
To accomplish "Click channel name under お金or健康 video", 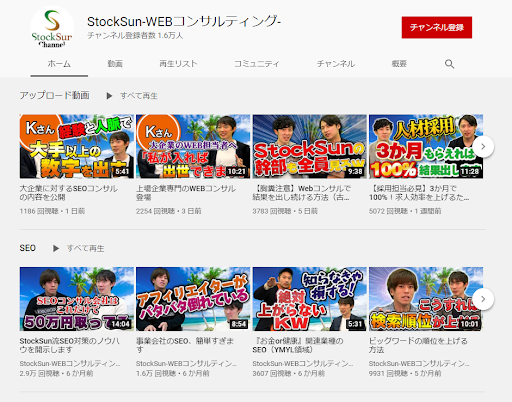I will (303, 364).
